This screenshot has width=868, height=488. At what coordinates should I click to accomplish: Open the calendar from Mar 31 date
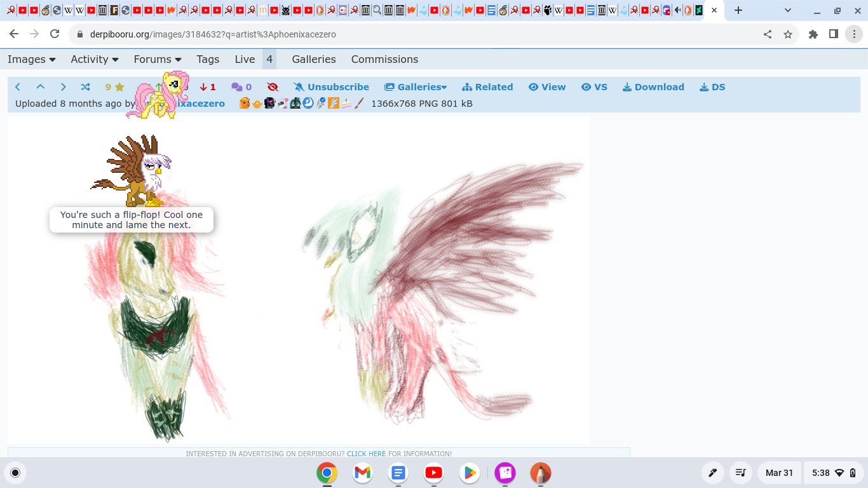tap(779, 473)
